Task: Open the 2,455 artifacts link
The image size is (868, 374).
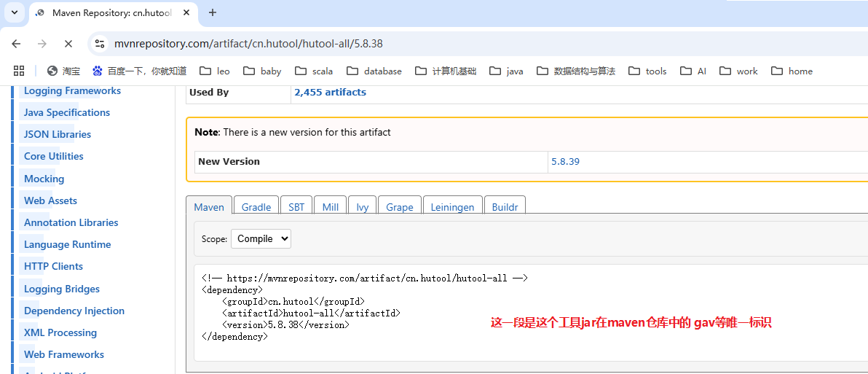Action: pos(331,93)
